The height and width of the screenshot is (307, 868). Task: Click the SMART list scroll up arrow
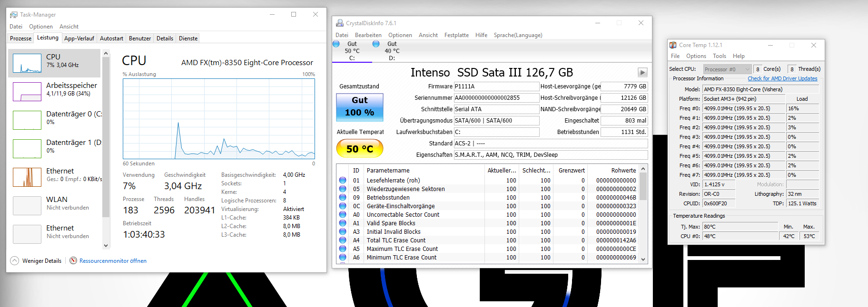click(643, 169)
